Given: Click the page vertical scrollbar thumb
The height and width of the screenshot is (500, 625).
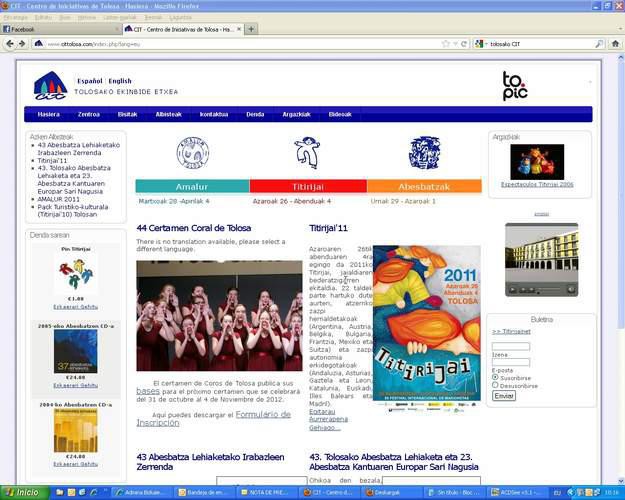Looking at the screenshot, I should pyautogui.click(x=621, y=195).
